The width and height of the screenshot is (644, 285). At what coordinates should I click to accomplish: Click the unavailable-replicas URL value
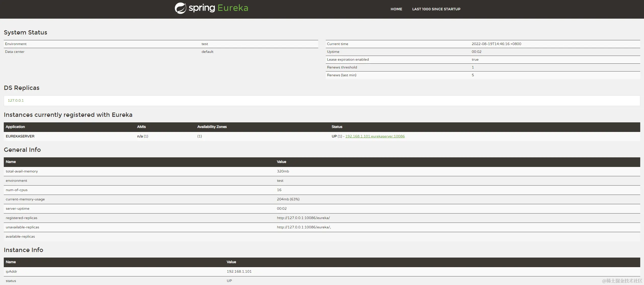304,227
